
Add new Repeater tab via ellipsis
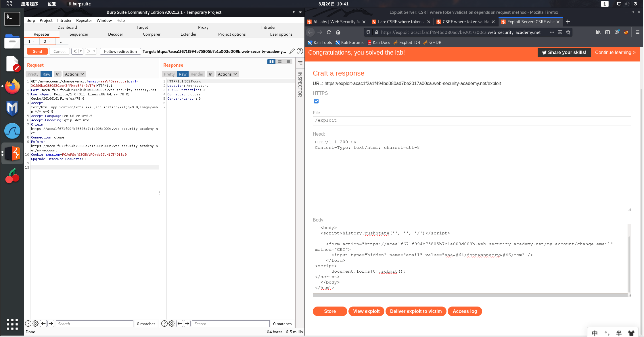click(62, 42)
